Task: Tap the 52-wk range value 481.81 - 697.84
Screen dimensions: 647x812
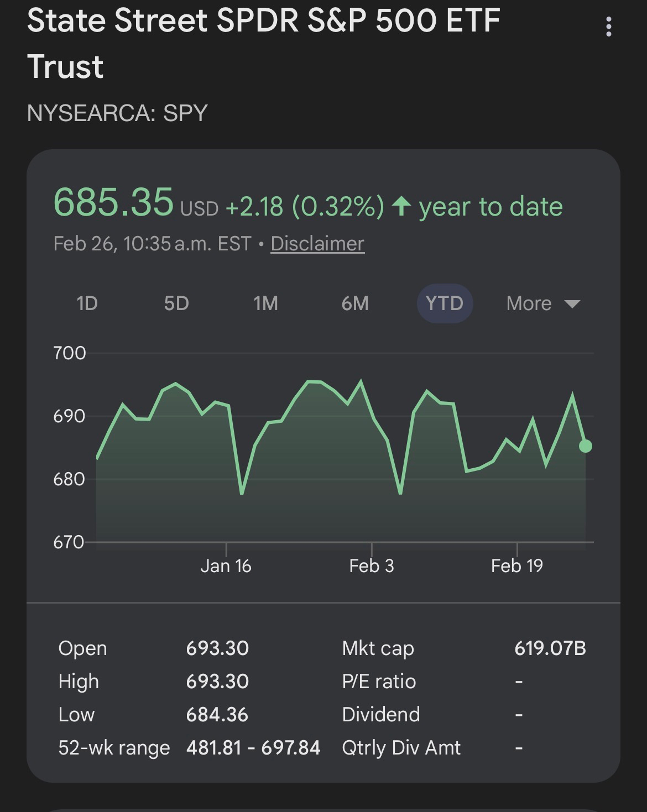Action: point(253,748)
